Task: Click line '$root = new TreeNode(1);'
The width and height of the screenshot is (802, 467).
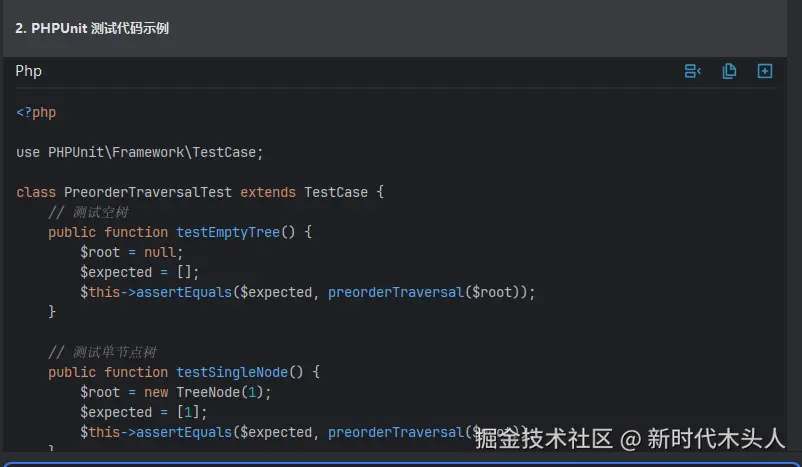Action: pos(175,392)
